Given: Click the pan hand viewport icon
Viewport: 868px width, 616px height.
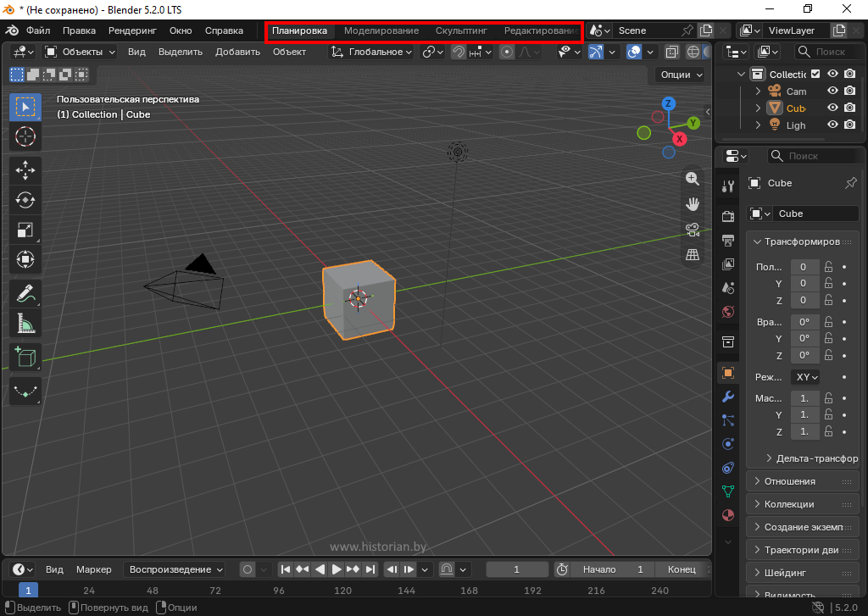Looking at the screenshot, I should point(693,204).
